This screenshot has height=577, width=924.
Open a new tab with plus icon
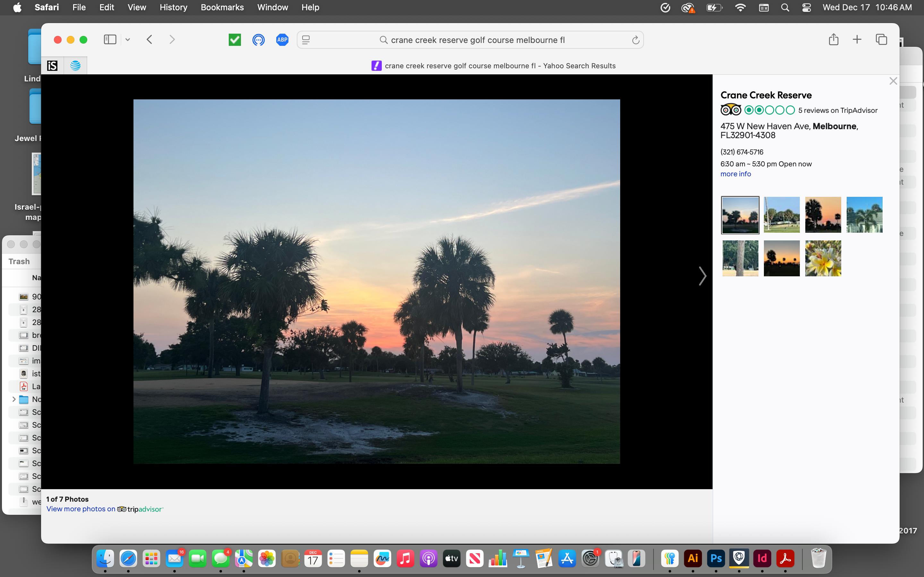[857, 40]
